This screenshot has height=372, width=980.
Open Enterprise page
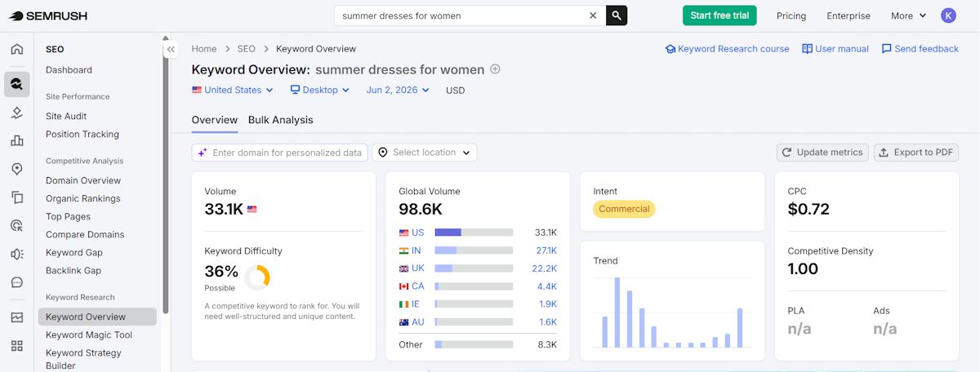[x=849, y=15]
